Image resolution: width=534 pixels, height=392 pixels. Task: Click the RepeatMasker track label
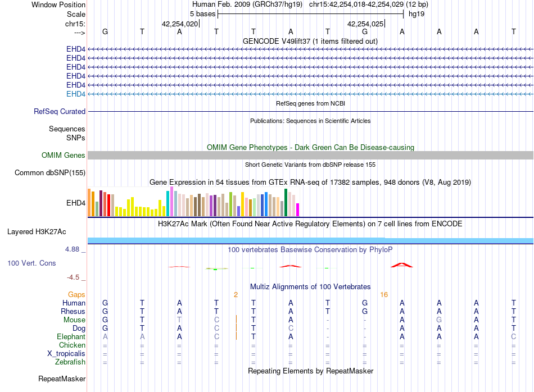coord(62,379)
